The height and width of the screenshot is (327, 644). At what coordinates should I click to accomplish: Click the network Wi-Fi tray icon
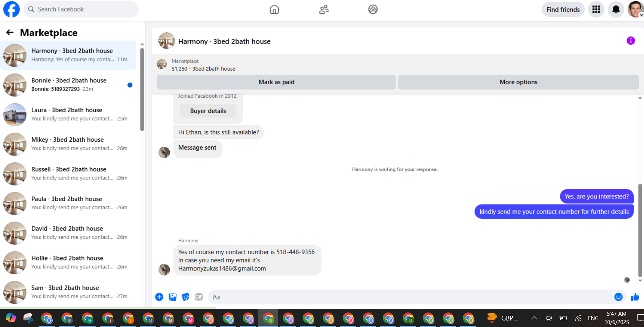click(x=578, y=318)
